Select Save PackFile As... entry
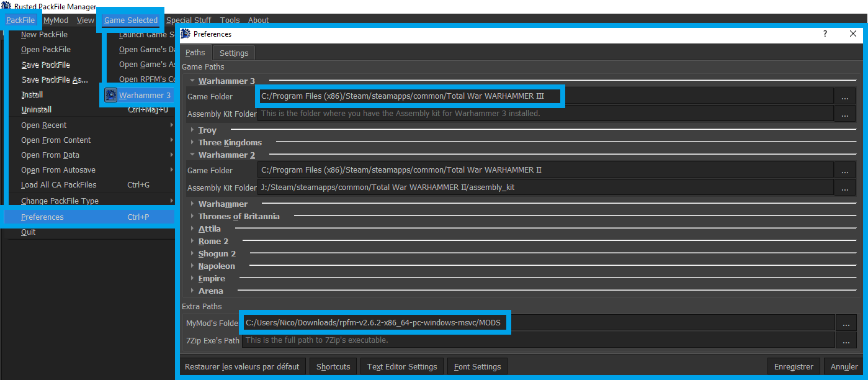 click(54, 79)
